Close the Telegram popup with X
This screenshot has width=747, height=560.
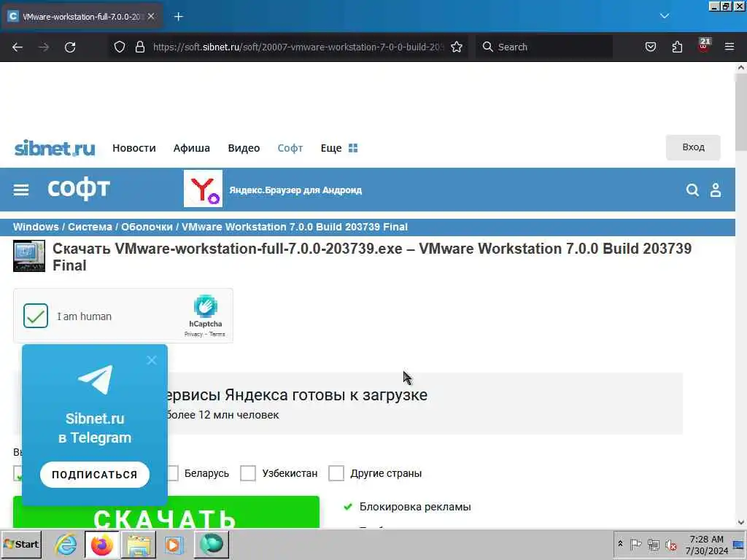pyautogui.click(x=152, y=360)
